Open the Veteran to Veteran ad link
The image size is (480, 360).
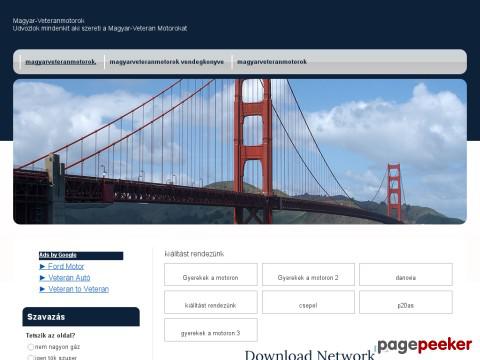click(78, 289)
